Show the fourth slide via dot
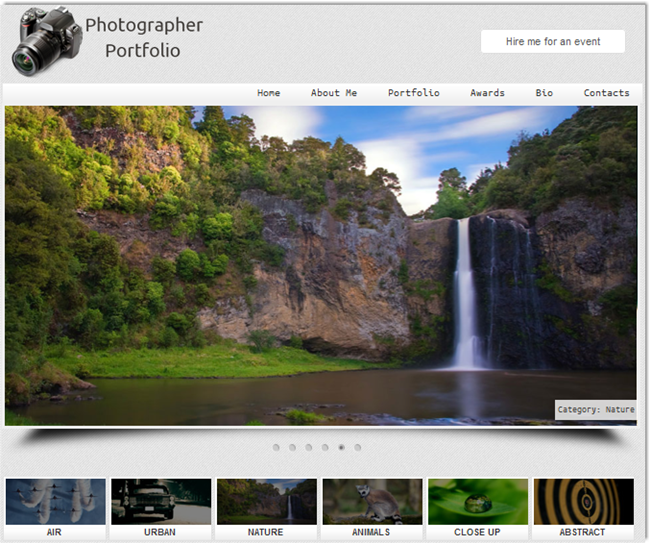This screenshot has height=543, width=650. (325, 447)
